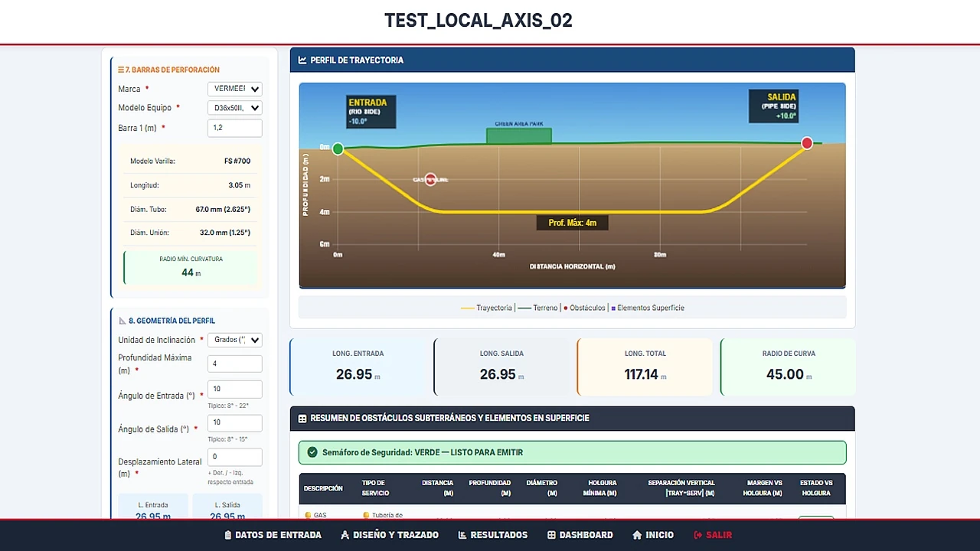This screenshot has height=551, width=980.
Task: Edit the Barra 1 (m) field
Action: [235, 128]
